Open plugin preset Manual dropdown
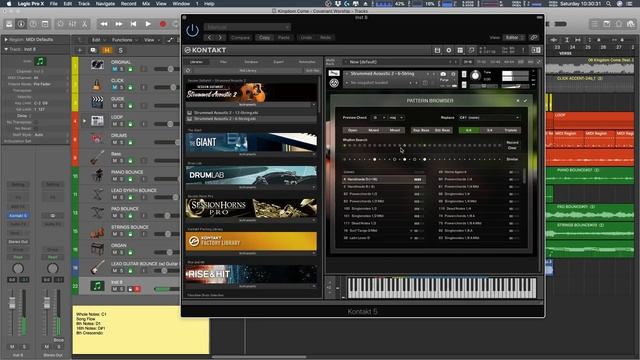This screenshot has height=360, width=640. click(247, 27)
